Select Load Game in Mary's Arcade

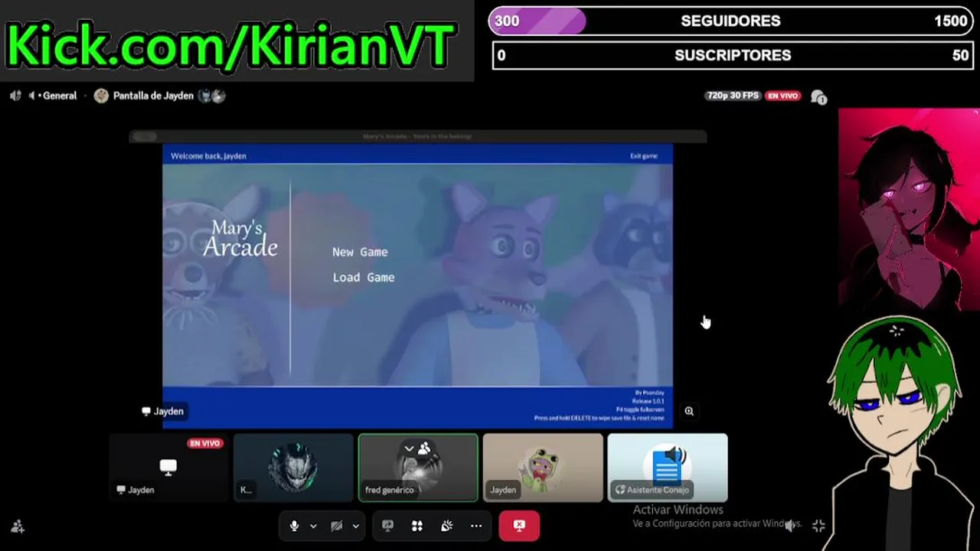tap(364, 277)
